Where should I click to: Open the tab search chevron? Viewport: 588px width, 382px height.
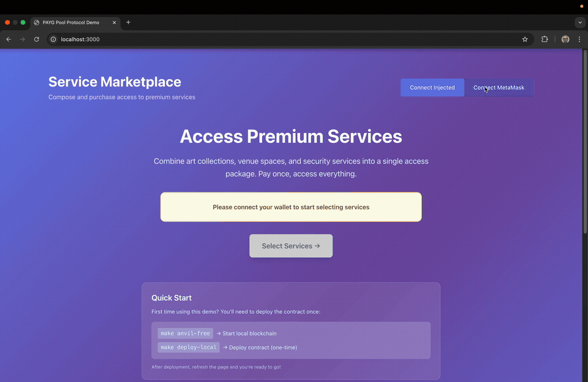pos(579,22)
